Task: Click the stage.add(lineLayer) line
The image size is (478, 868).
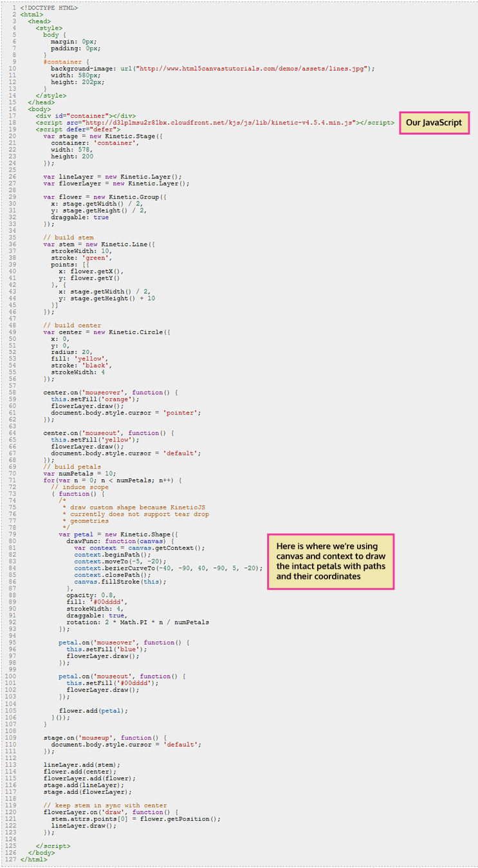Action: (84, 785)
